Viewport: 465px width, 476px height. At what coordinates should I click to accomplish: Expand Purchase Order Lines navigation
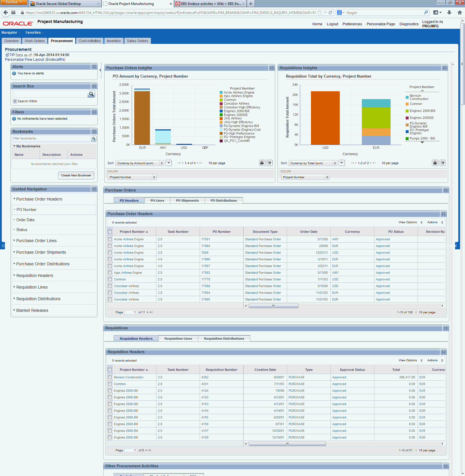pos(36,241)
